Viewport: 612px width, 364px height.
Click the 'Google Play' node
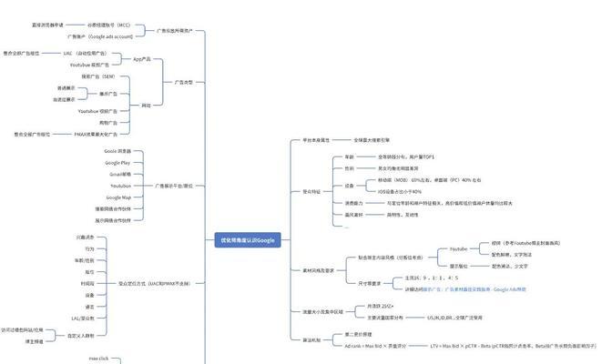point(117,163)
